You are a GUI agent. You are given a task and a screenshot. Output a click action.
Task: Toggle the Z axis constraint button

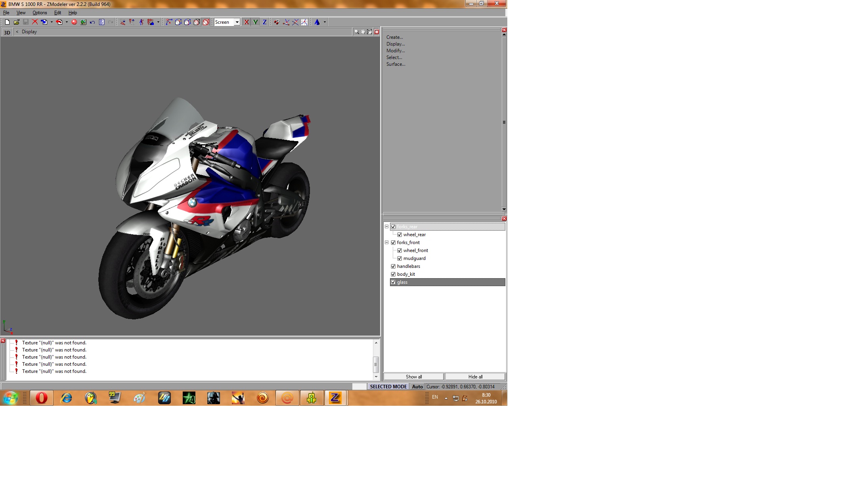tap(264, 22)
